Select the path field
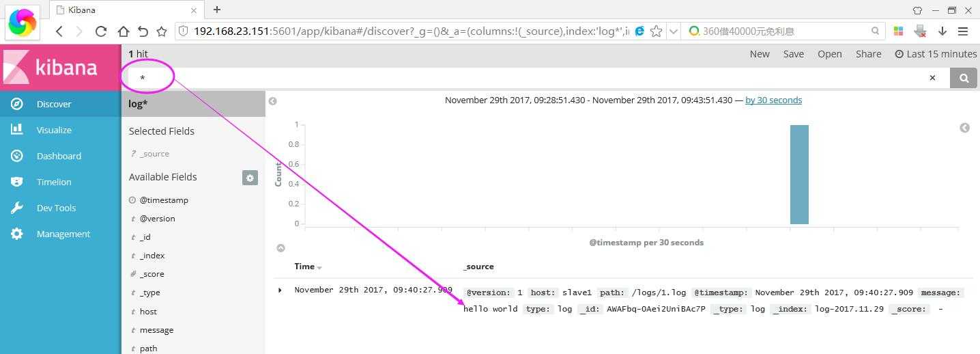 coord(148,349)
